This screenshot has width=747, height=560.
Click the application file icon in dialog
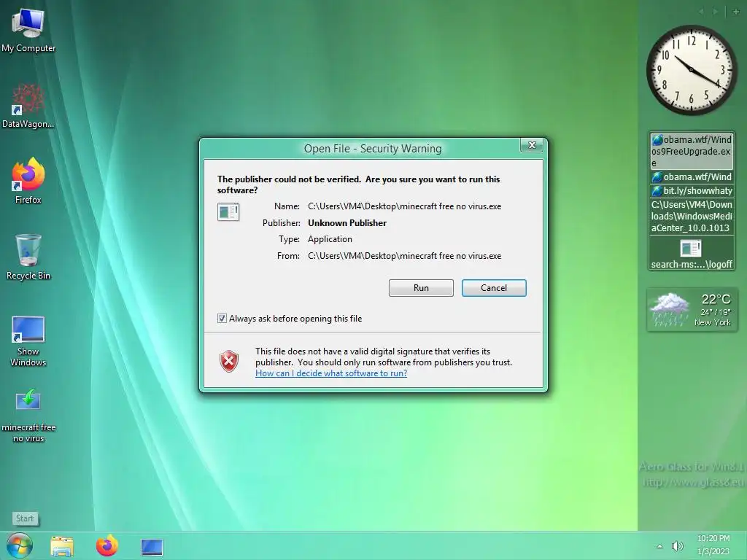(x=228, y=212)
